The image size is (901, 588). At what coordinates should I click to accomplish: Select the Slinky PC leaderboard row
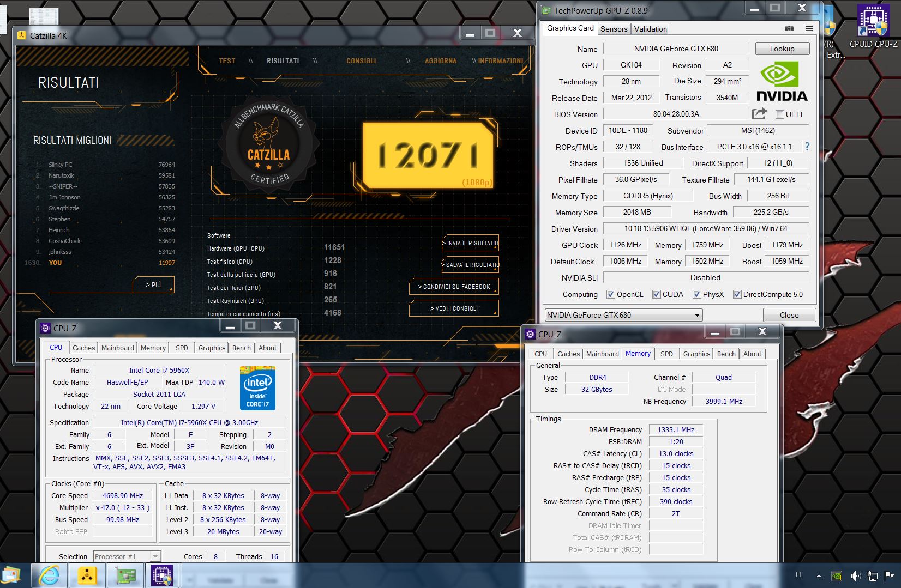coord(105,165)
